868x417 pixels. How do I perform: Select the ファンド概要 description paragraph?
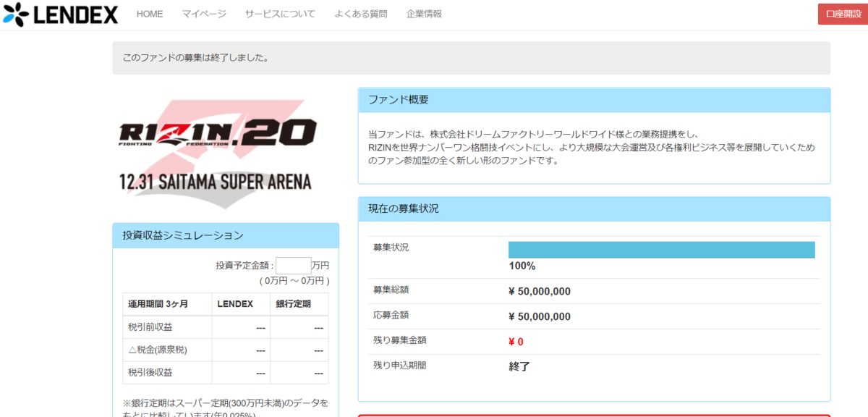(591, 148)
